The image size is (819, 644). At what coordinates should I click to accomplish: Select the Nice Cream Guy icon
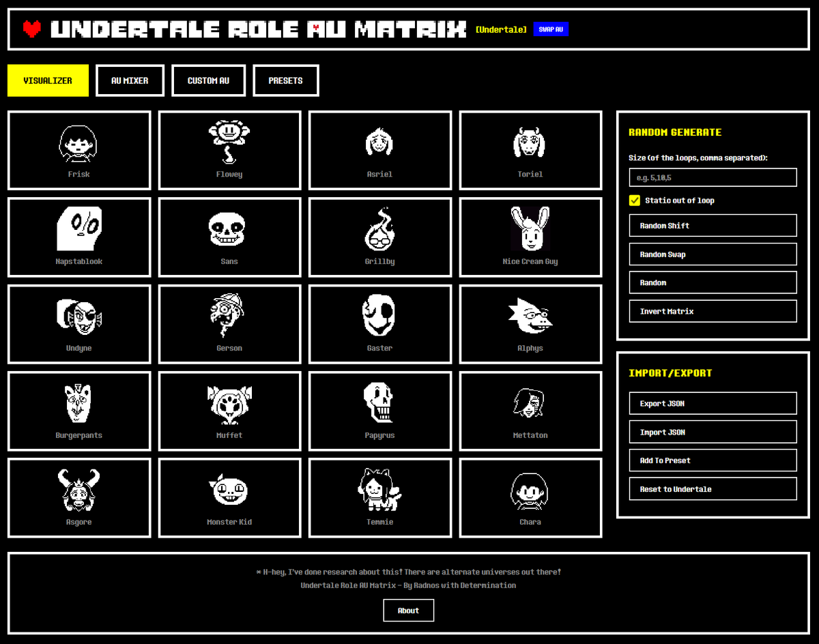coord(530,230)
